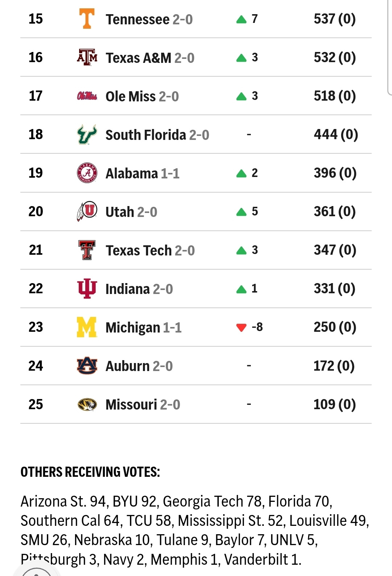Viewport: 392px width, 576px height.
Task: Click the Alabama Crimson Tide logo
Action: point(87,173)
